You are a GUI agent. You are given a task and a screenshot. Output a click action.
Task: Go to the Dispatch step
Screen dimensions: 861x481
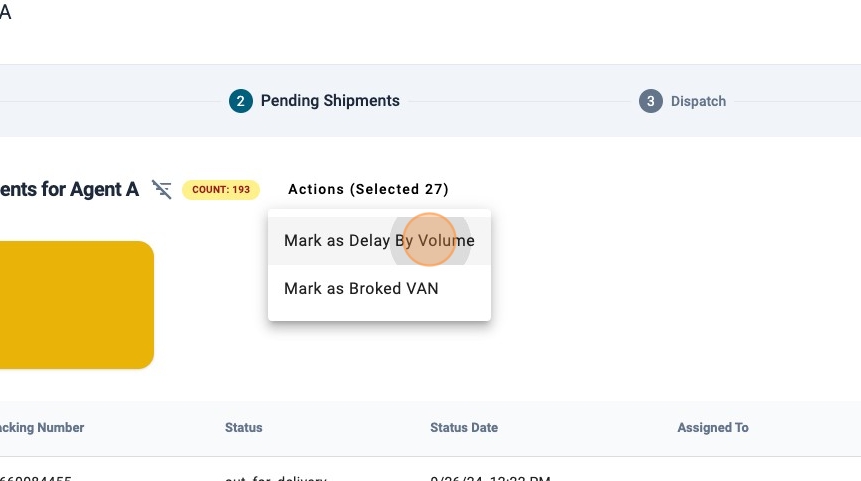[x=698, y=101]
